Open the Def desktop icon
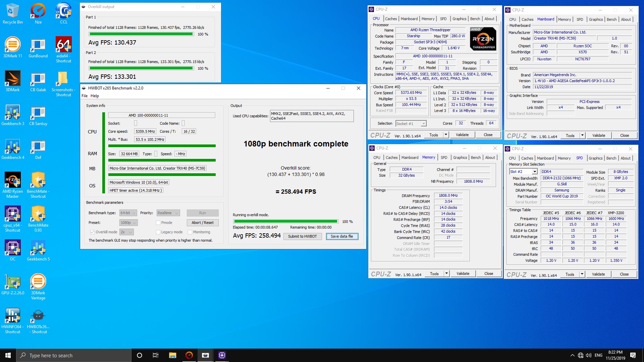The height and width of the screenshot is (362, 644). [38, 149]
